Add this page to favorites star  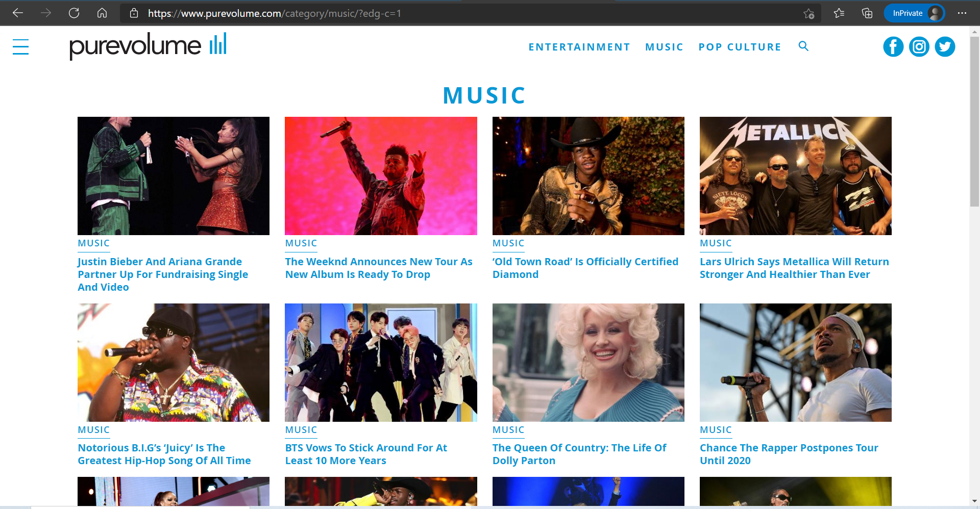[808, 14]
